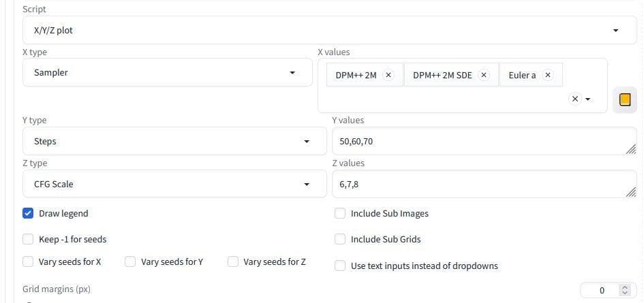
Task: Enable Use text inputs instead of dropdowns
Action: click(340, 266)
